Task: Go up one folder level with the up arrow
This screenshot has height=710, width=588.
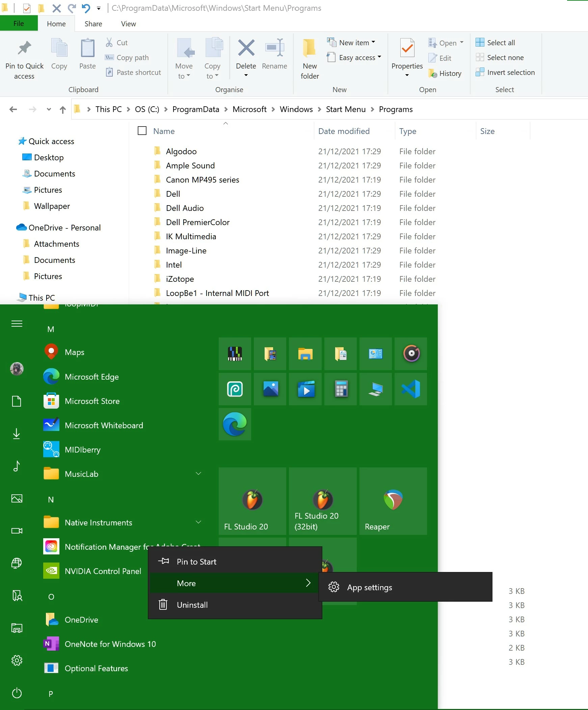Action: click(62, 110)
